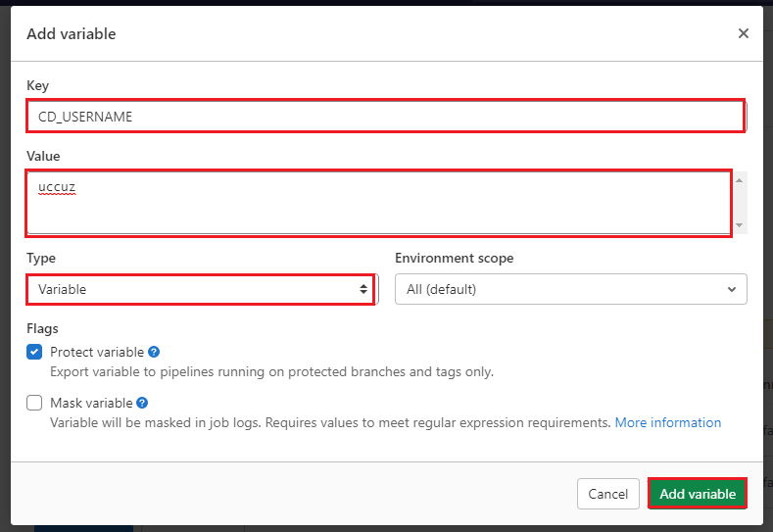Click the Value box scroll-up arrow
The height and width of the screenshot is (532, 773).
pos(740,180)
